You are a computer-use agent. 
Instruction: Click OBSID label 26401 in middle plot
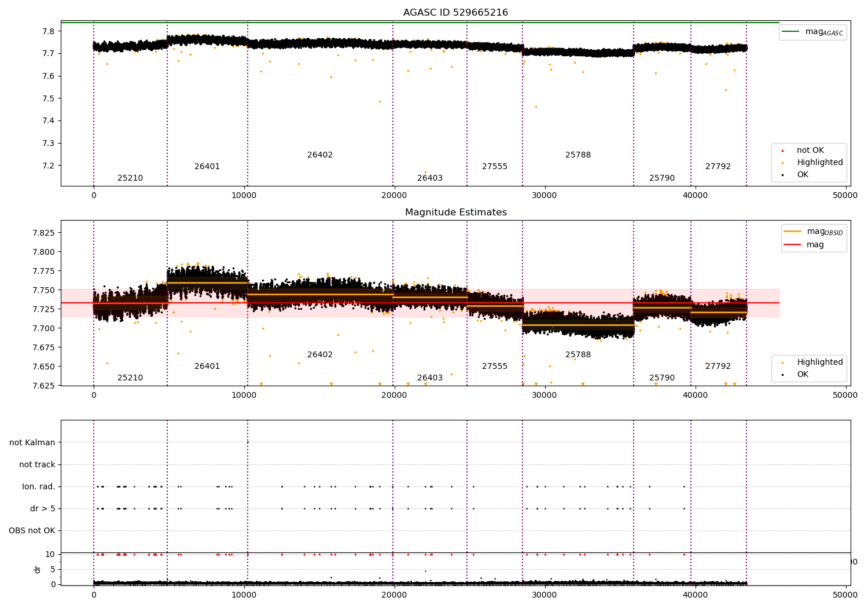point(207,367)
